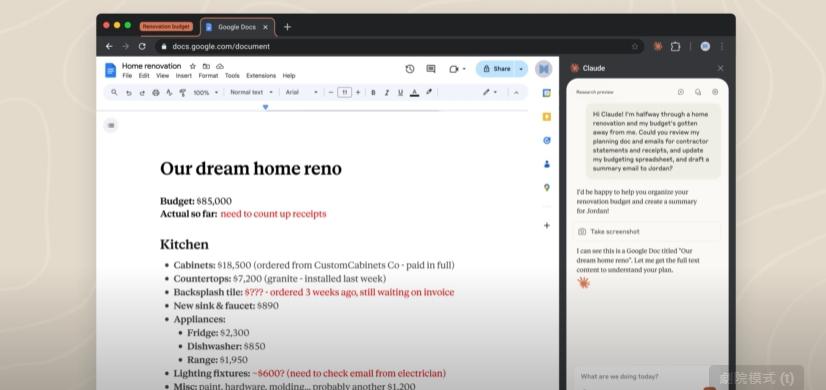Show document outline icon
This screenshot has height=390, width=826.
point(111,125)
